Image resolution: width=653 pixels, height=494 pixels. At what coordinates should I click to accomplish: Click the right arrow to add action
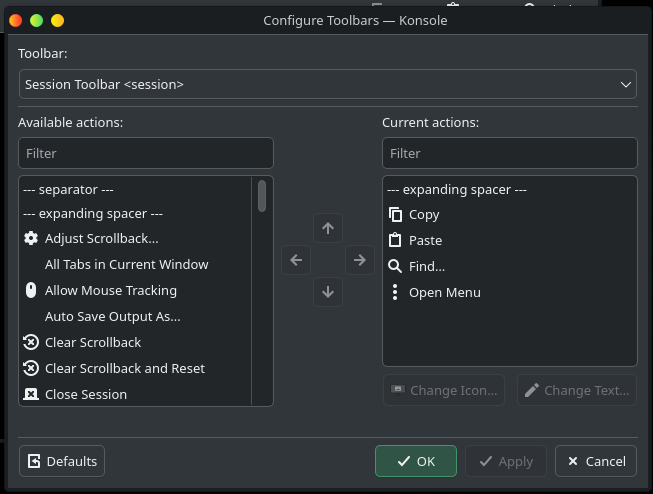[359, 260]
